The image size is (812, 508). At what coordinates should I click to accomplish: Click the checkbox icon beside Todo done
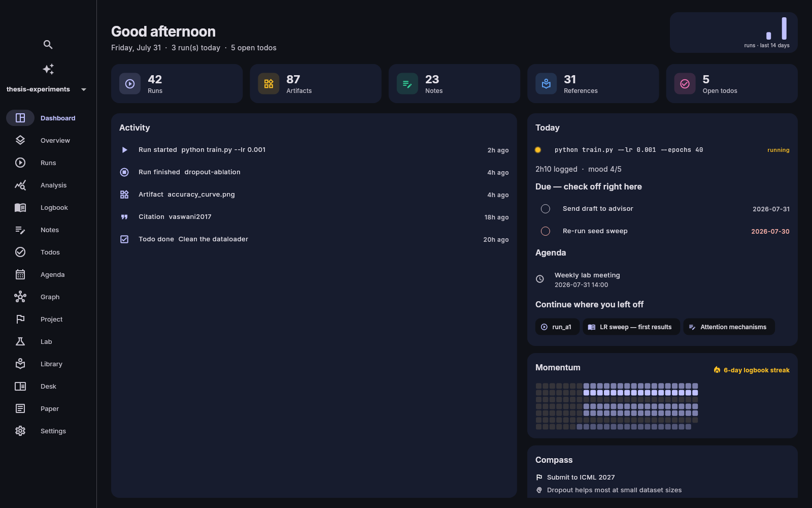point(124,239)
